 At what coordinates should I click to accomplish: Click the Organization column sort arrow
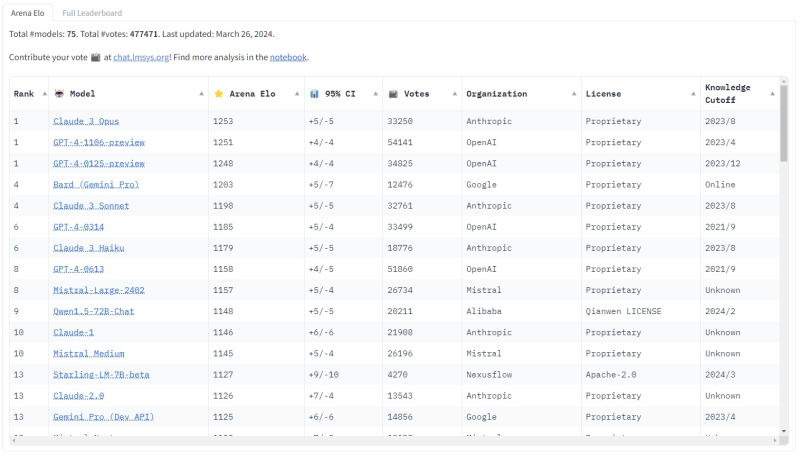pyautogui.click(x=574, y=94)
